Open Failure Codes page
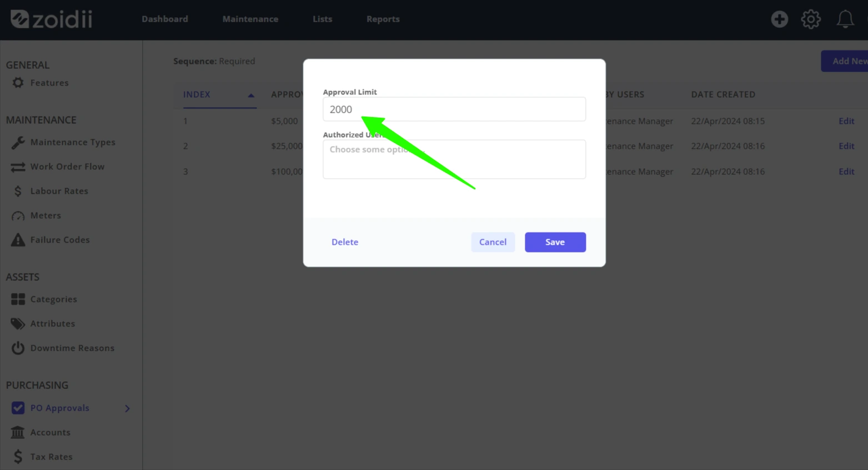Screen dimensions: 868x470 [60, 240]
